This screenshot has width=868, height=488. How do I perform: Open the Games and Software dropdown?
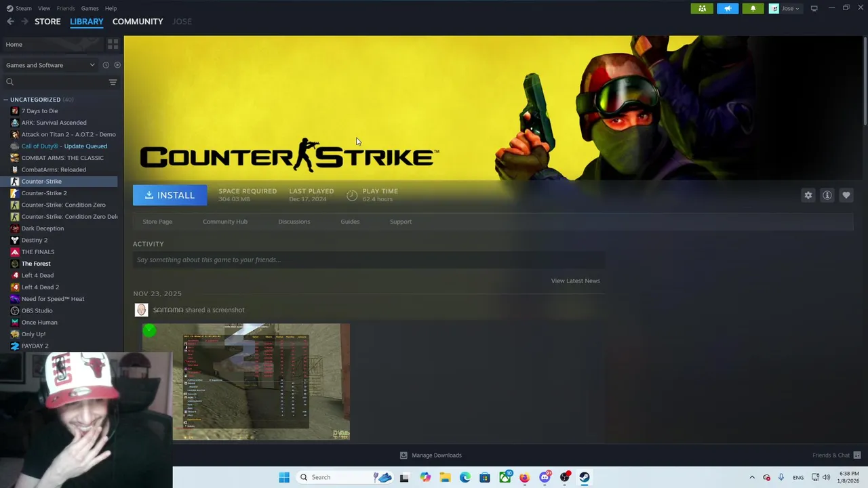pyautogui.click(x=50, y=65)
